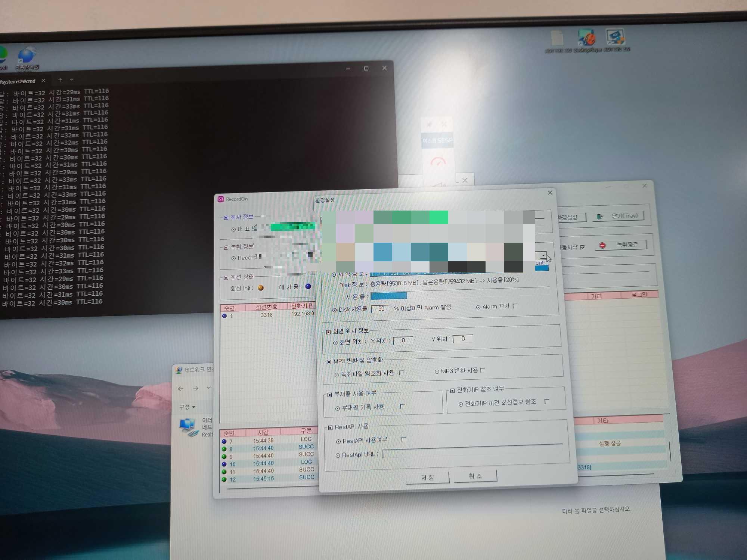This screenshot has width=747, height=560.
Task: Select the 15:45:16 time cell
Action: (x=263, y=479)
